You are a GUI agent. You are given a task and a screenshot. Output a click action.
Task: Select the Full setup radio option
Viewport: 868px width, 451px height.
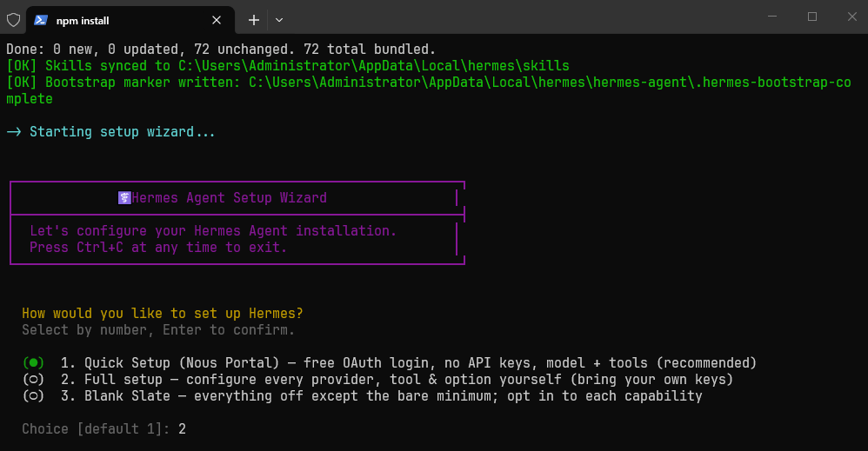[x=33, y=380]
